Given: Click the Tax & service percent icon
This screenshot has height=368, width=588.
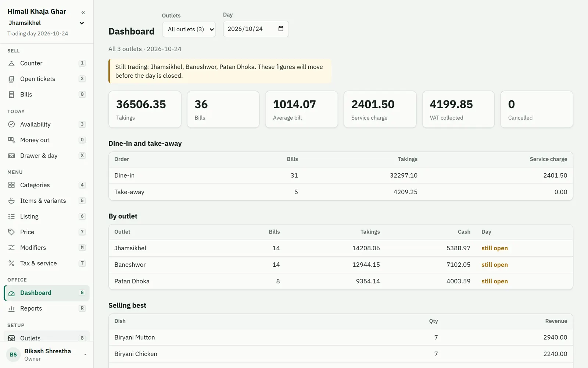Looking at the screenshot, I should click(11, 263).
